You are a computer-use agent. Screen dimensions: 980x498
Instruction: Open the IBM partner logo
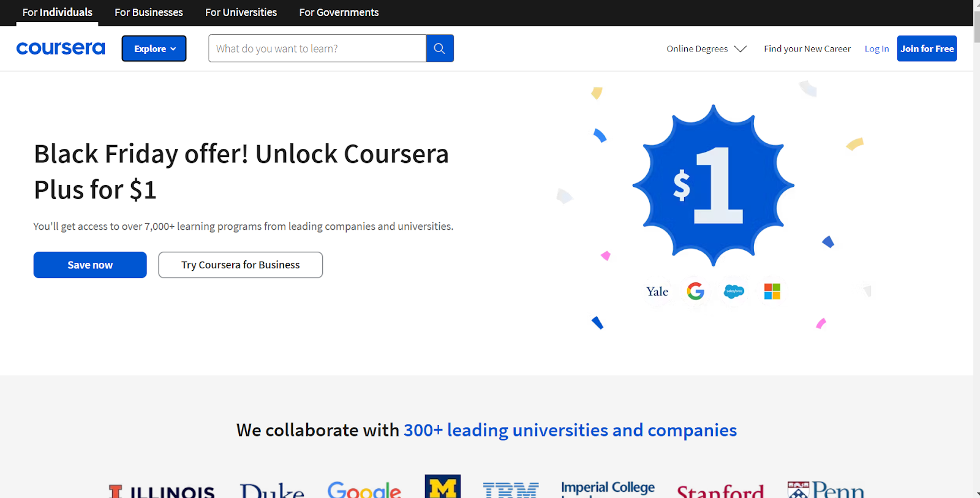[x=511, y=490]
